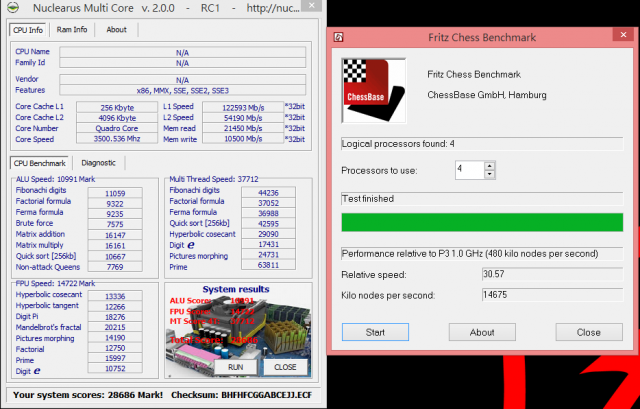Click the ALU Factorial formula score 9322
This screenshot has width=640, height=409.
point(115,203)
